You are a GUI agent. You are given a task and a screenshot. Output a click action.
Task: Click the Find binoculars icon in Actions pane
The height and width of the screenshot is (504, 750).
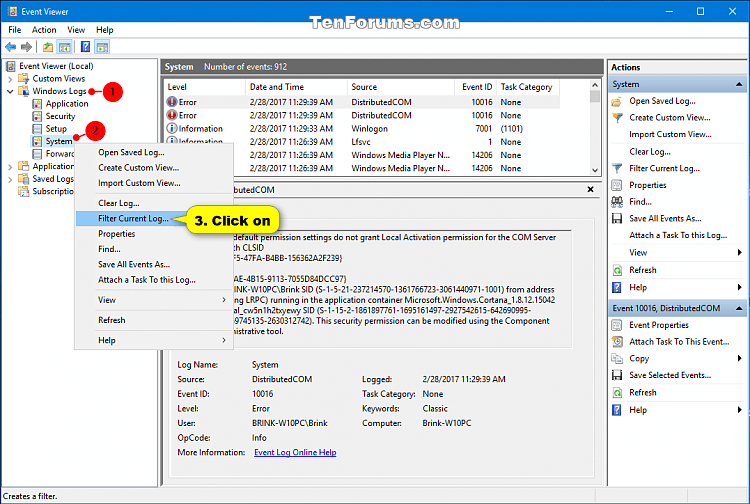click(x=617, y=202)
